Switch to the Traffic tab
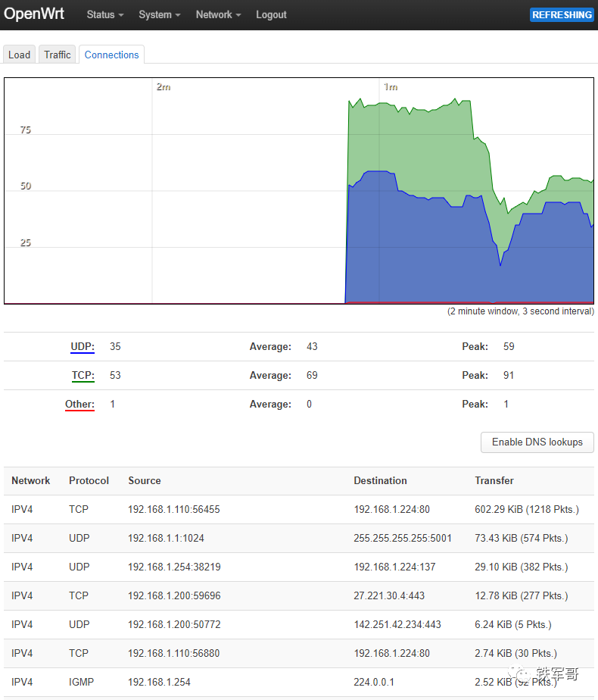The width and height of the screenshot is (598, 700). click(58, 55)
